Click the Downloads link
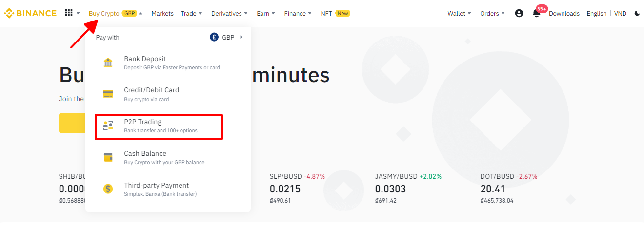644x233 pixels. click(x=564, y=13)
